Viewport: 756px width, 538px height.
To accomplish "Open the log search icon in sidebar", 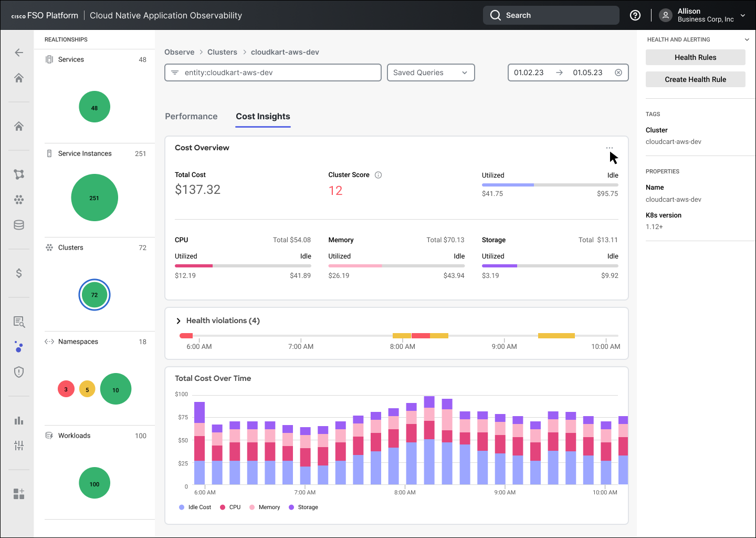I will tap(19, 322).
